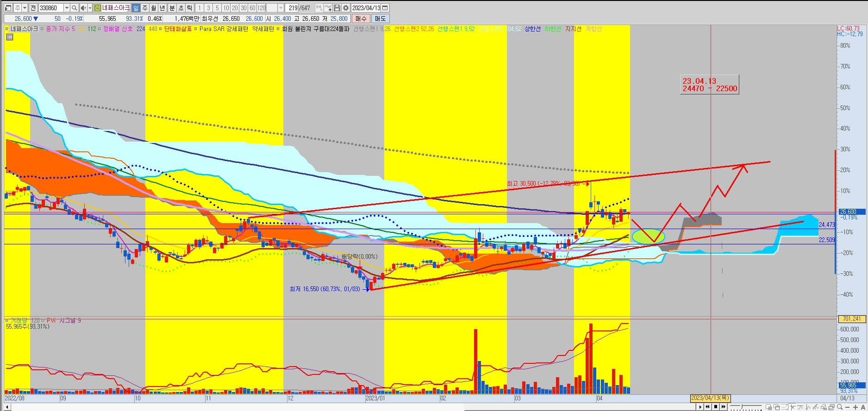
Task: Zoom in chart with the plus icon
Action: click(856, 407)
